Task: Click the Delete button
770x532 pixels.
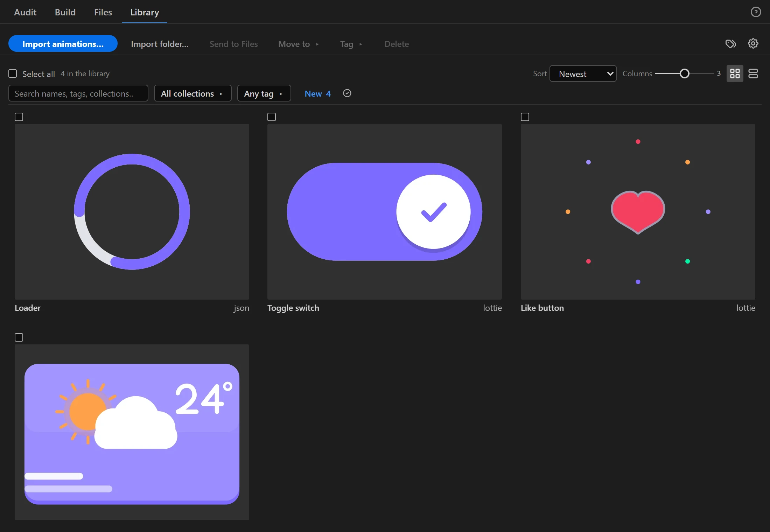Action: [397, 44]
